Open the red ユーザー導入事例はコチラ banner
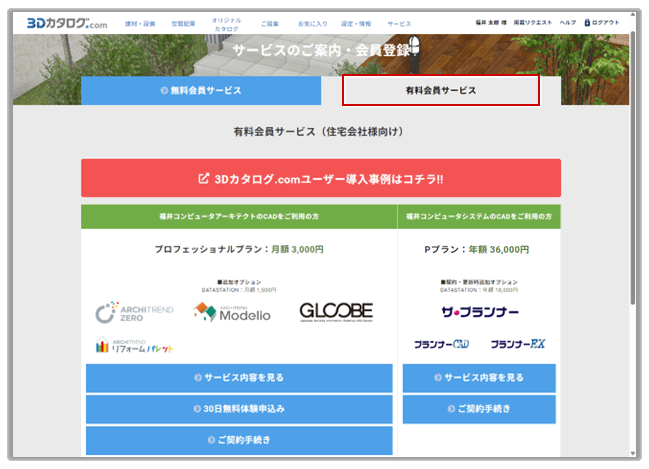This screenshot has height=469, width=649. [321, 179]
